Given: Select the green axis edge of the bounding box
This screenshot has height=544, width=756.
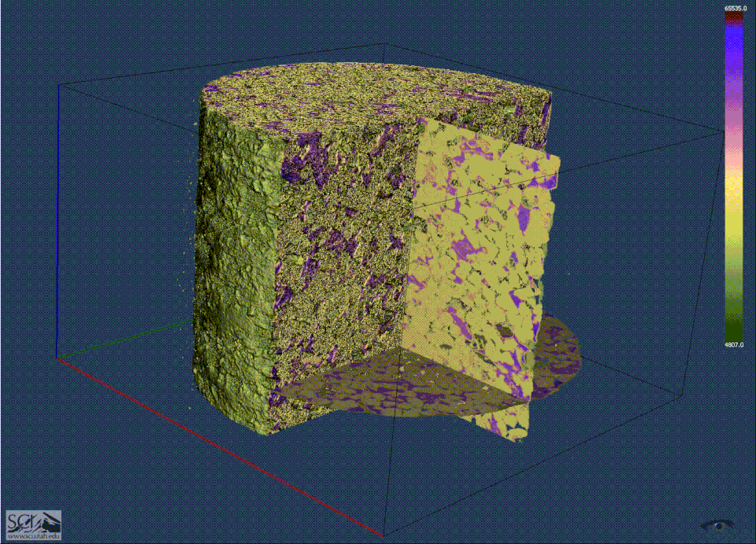Looking at the screenshot, I should [x=126, y=339].
